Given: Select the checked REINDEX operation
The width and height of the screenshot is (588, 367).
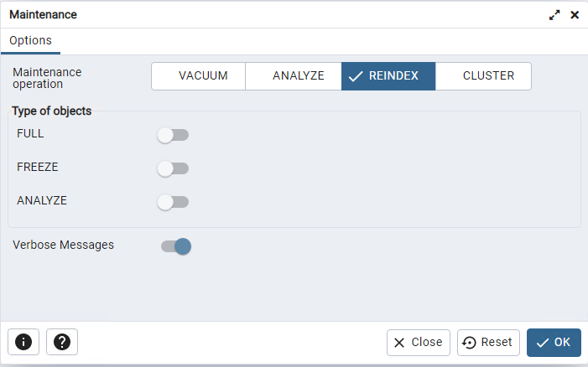Looking at the screenshot, I should (388, 76).
